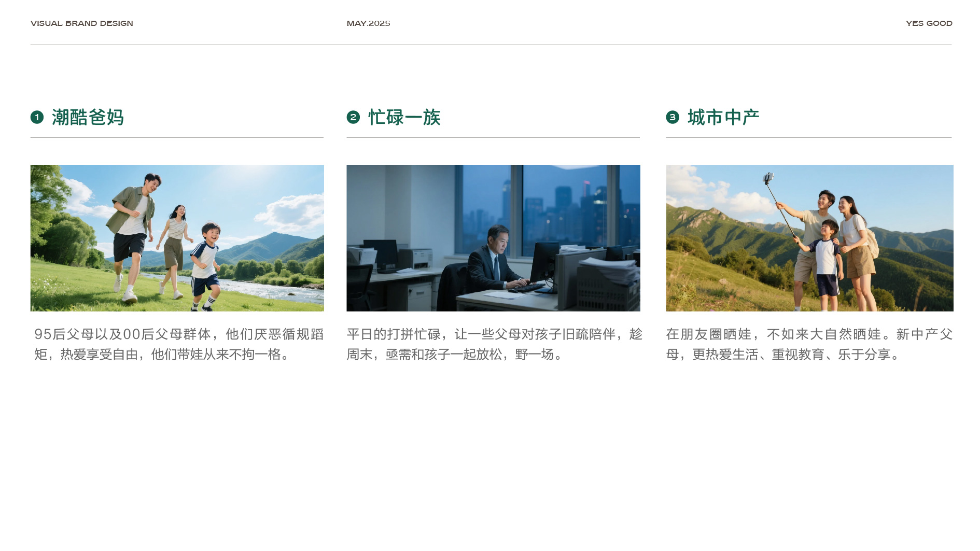
Task: Click the paragraph beginning with 在朋友圈晒娃
Action: pyautogui.click(x=809, y=344)
